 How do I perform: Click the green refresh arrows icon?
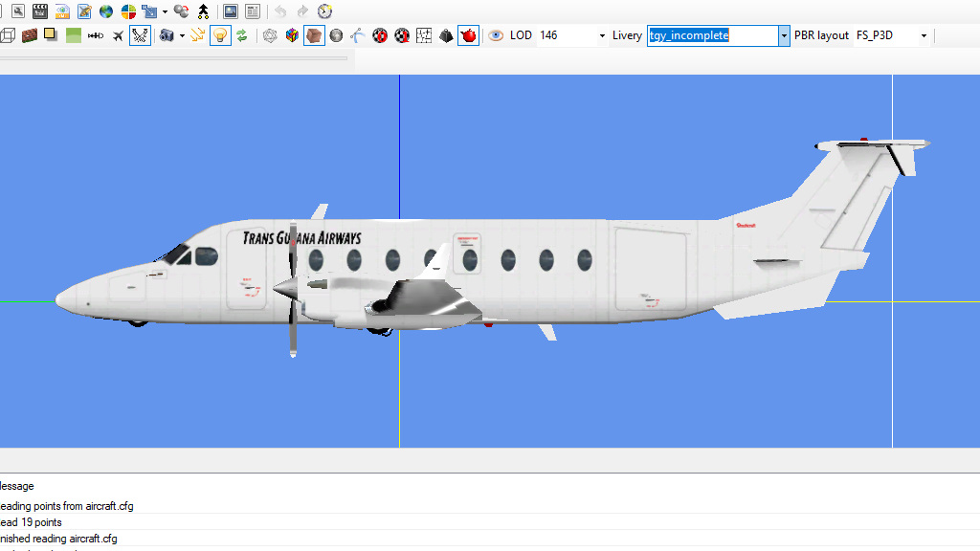click(x=242, y=35)
